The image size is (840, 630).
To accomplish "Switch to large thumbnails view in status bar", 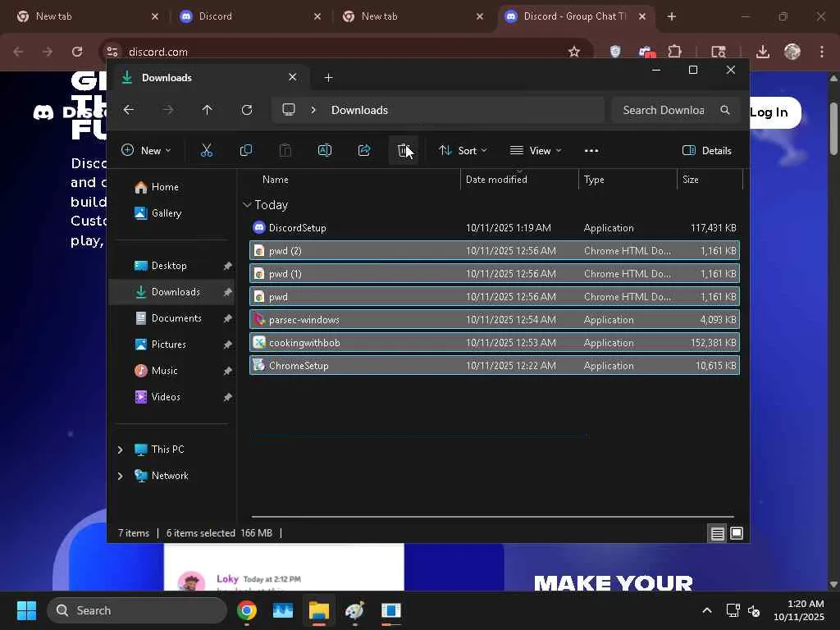I will 737,533.
